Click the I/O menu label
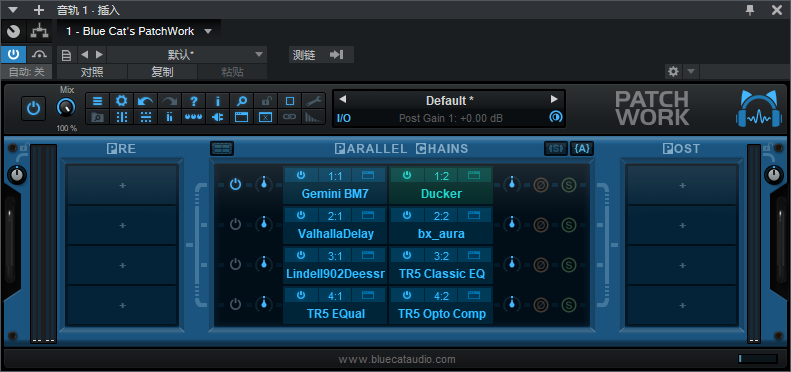 click(344, 118)
